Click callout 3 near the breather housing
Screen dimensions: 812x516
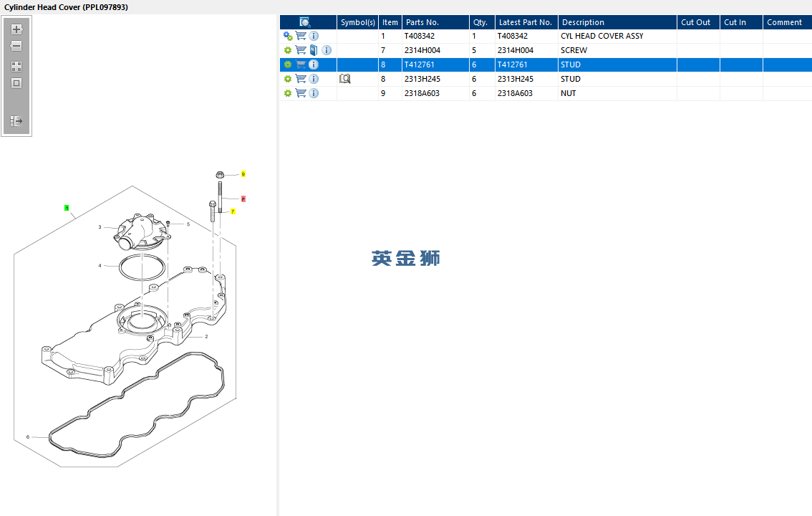100,227
